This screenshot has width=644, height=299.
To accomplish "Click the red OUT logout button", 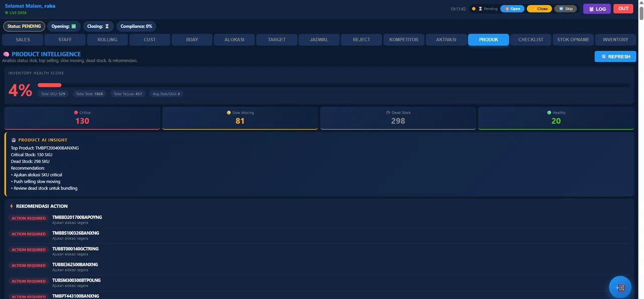I will (x=623, y=9).
